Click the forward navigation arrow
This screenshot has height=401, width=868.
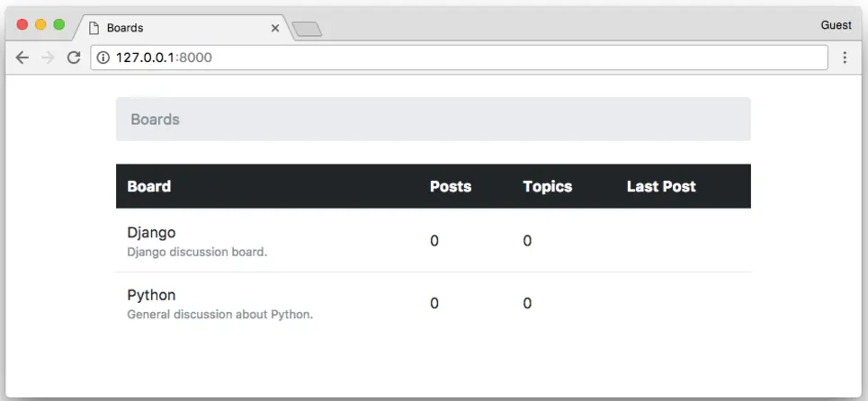click(49, 58)
